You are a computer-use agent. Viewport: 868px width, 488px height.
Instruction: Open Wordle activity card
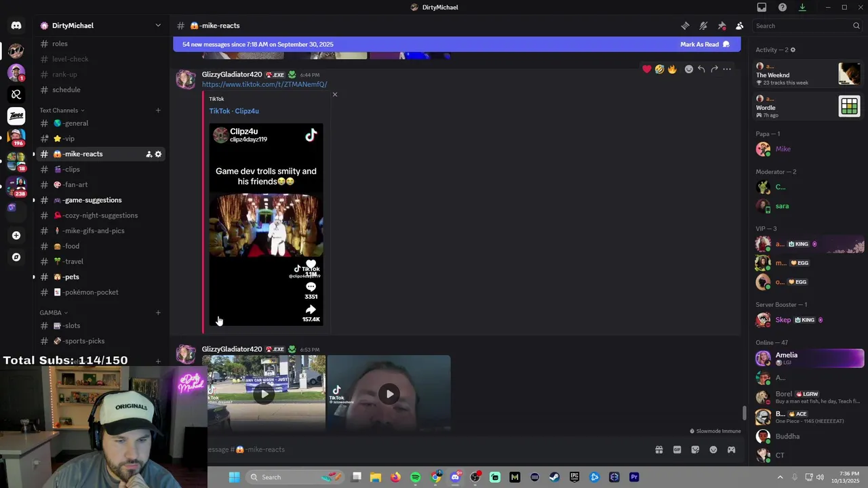pyautogui.click(x=808, y=106)
